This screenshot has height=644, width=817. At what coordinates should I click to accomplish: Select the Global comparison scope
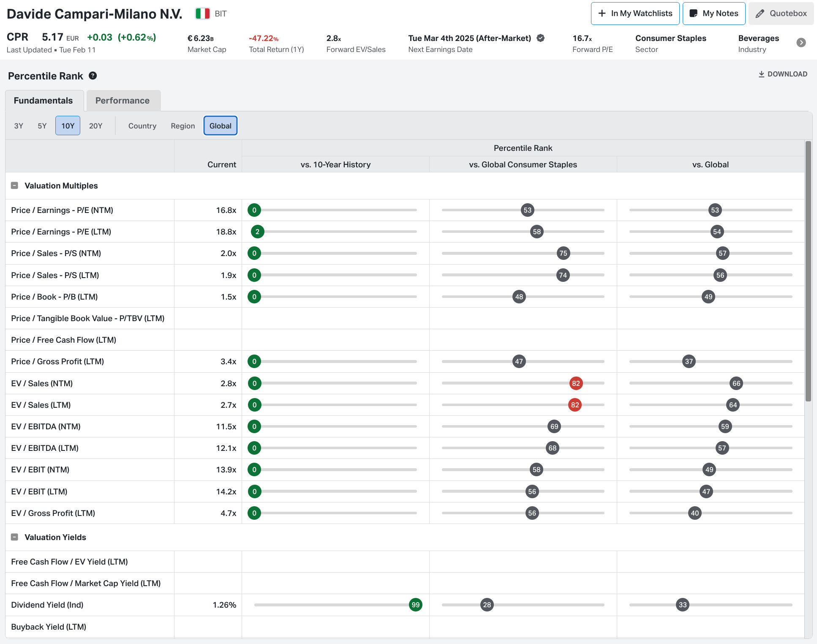[x=221, y=126]
